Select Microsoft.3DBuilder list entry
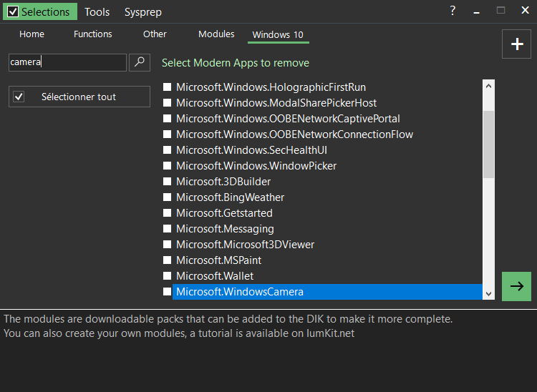The height and width of the screenshot is (392, 537). [223, 182]
